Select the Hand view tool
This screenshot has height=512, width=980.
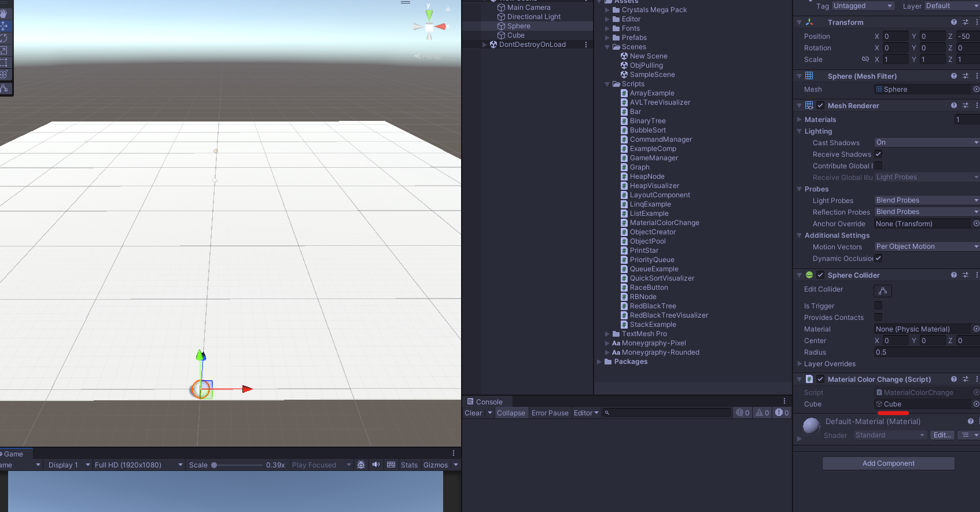tap(3, 14)
